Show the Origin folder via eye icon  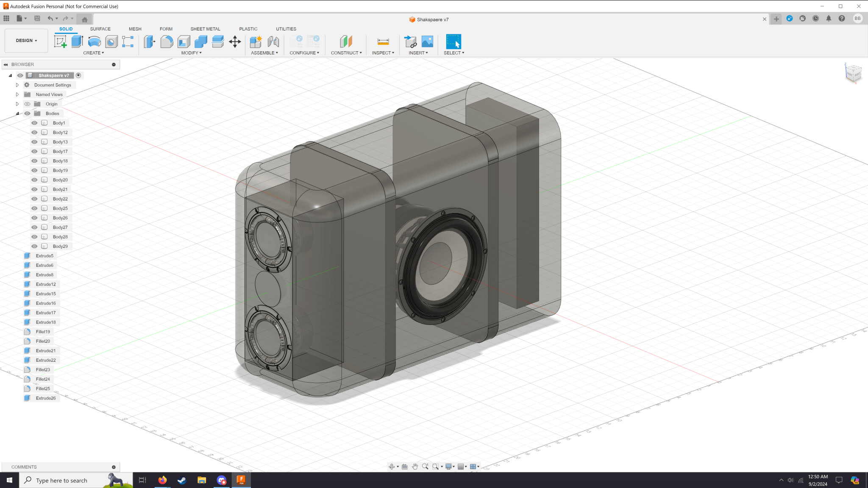[27, 104]
